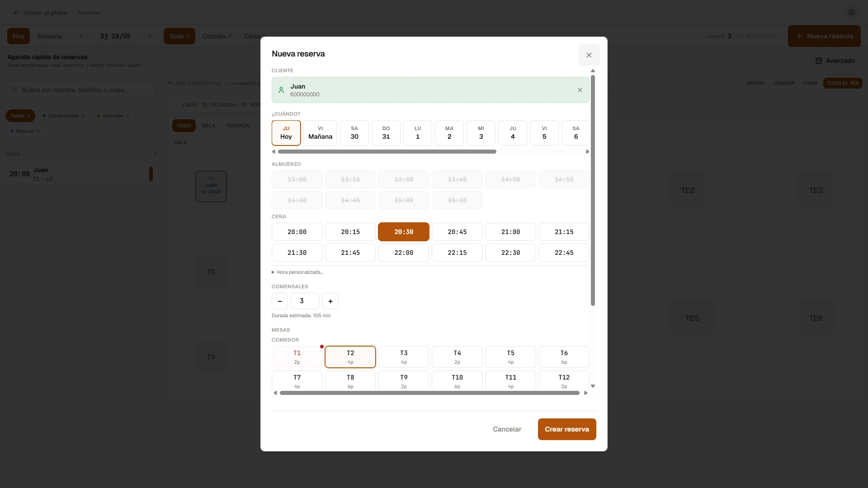Cancel the new reservation
Image resolution: width=868 pixels, height=488 pixels.
[x=507, y=429]
